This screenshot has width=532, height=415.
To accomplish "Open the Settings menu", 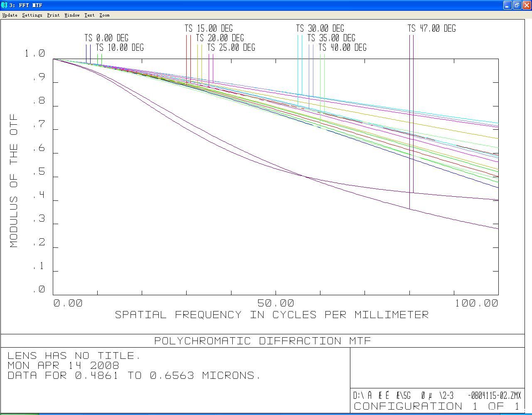I will click(32, 15).
